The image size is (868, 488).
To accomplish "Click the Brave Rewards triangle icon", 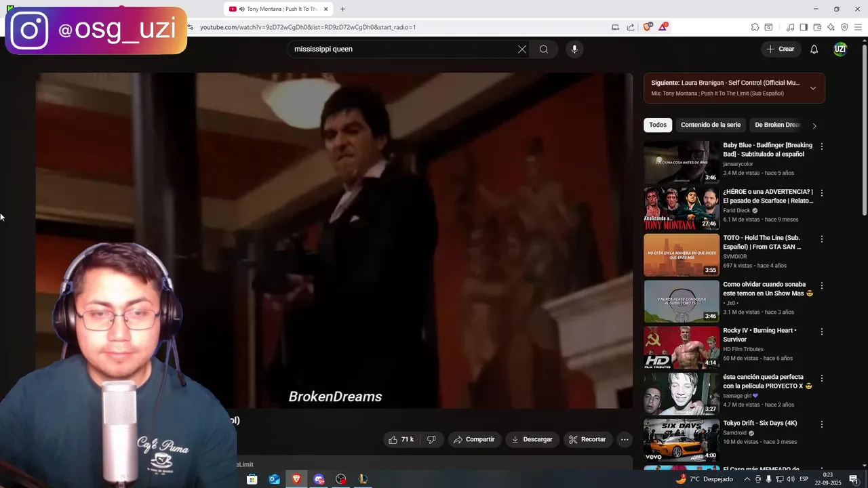I will click(x=663, y=27).
